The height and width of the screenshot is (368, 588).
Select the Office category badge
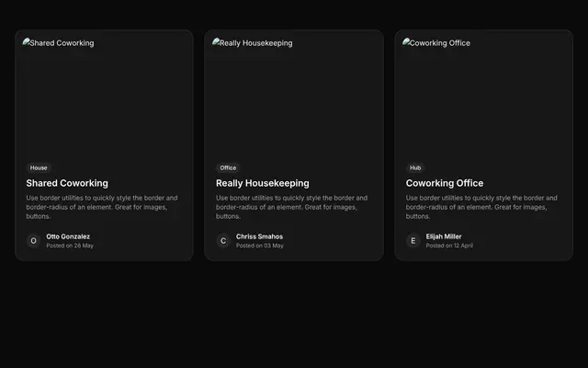pos(228,167)
